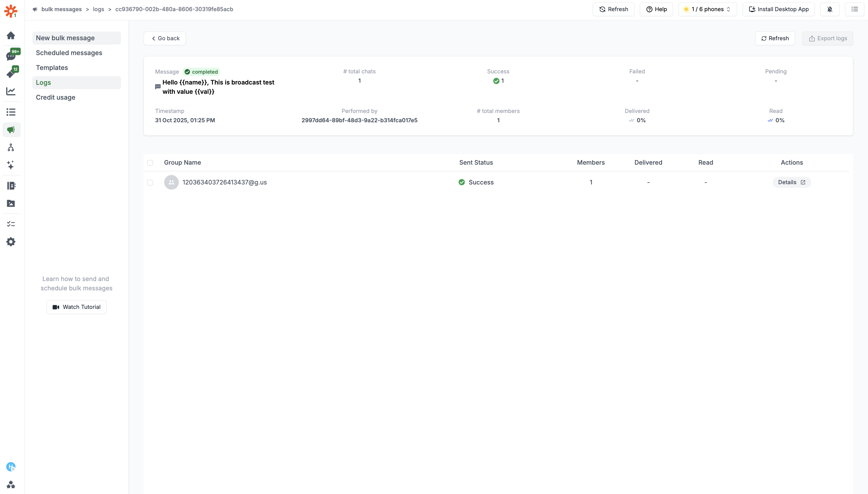
Task: Open chats icon with 99+ badge
Action: (x=11, y=56)
